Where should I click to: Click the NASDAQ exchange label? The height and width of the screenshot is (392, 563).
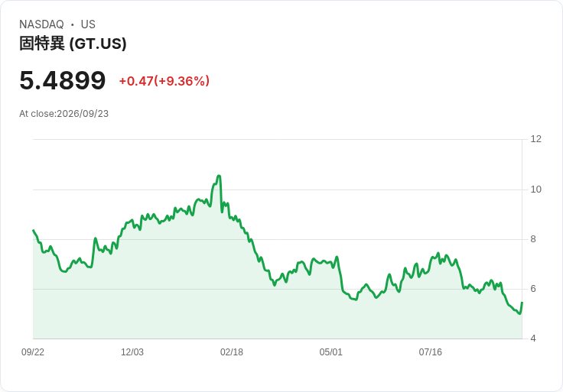click(41, 24)
